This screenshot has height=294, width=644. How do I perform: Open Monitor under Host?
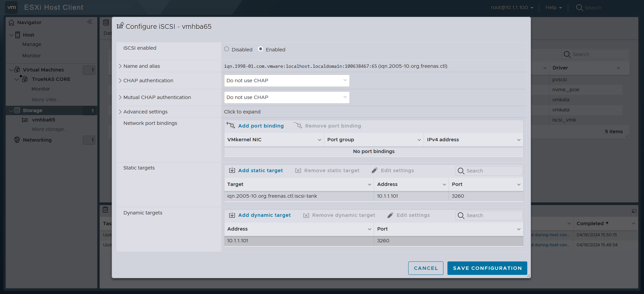[x=32, y=56]
